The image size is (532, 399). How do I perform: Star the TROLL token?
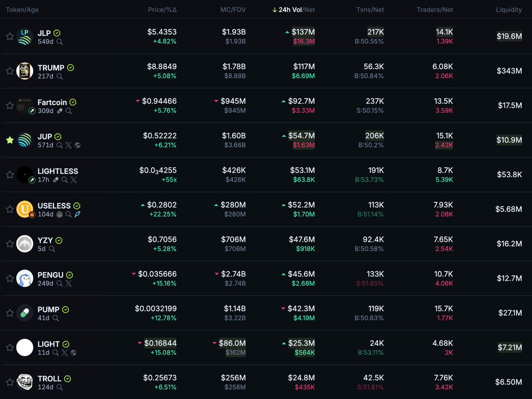point(10,383)
